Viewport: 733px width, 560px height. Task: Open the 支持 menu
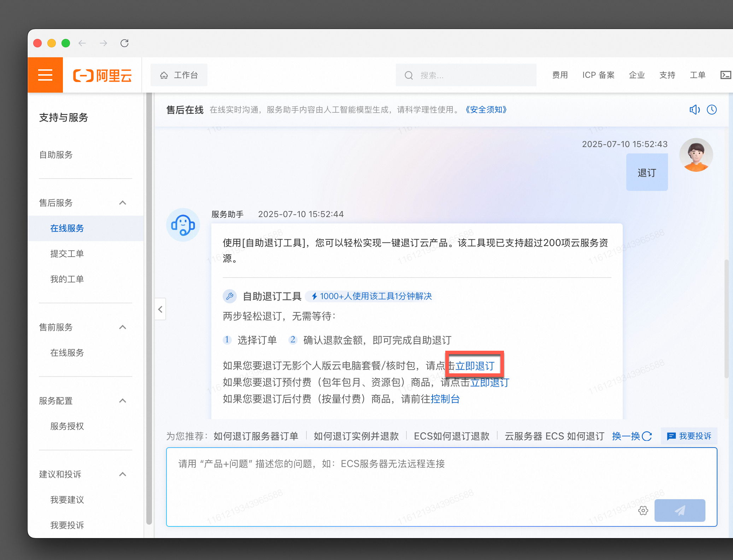[667, 75]
